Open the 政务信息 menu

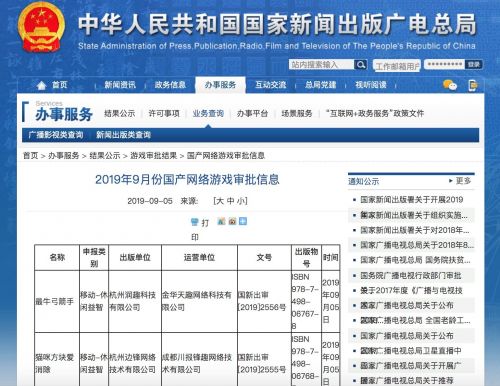click(170, 85)
